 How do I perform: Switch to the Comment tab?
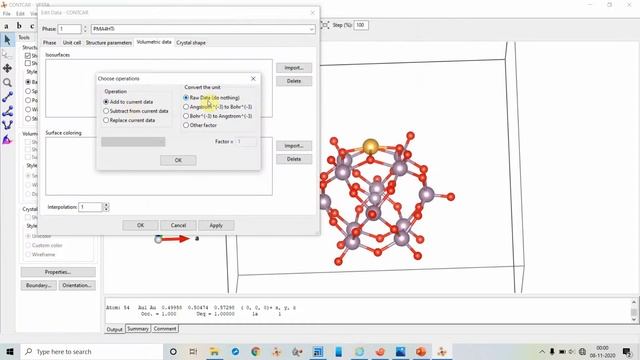(165, 329)
